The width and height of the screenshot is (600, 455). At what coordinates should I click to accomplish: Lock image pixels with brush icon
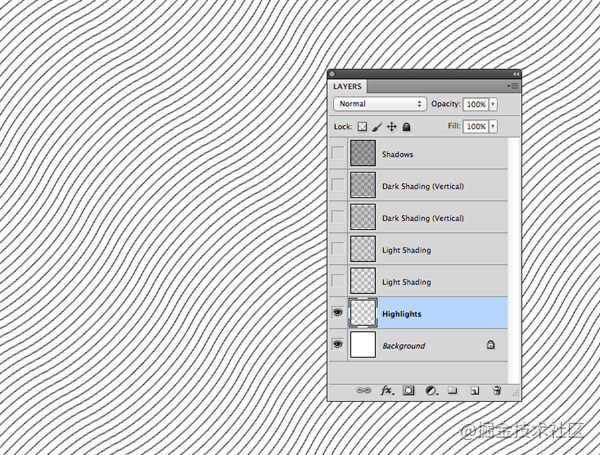pyautogui.click(x=377, y=127)
